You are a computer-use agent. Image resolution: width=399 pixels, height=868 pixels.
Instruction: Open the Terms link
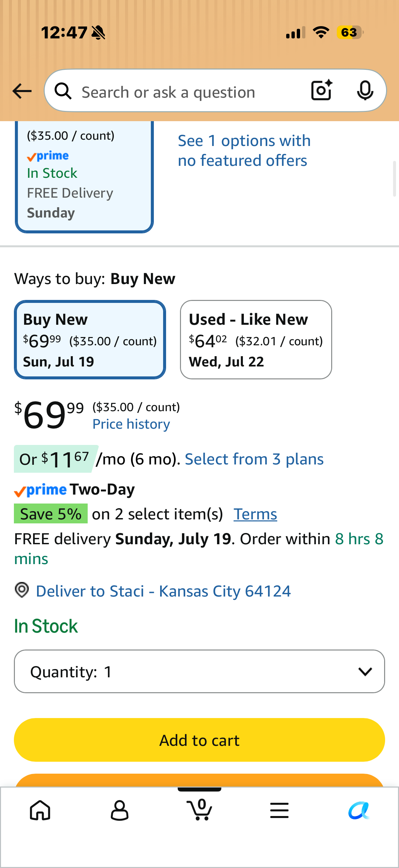click(255, 514)
